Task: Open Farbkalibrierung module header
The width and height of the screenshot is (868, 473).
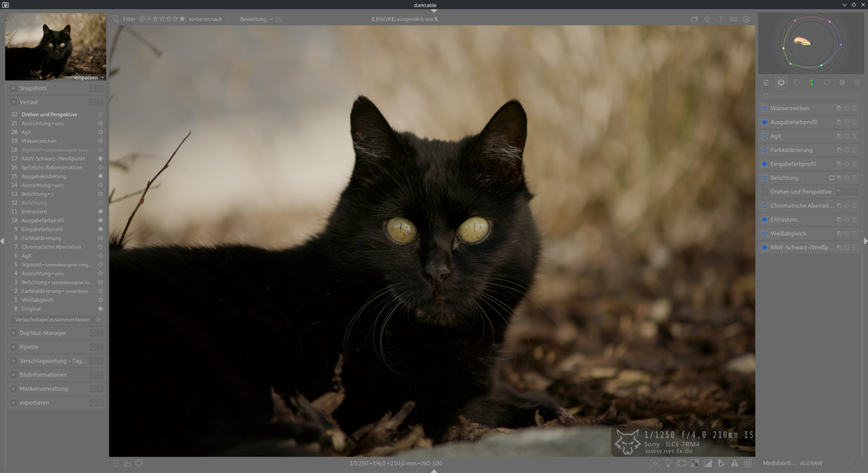Action: point(791,150)
